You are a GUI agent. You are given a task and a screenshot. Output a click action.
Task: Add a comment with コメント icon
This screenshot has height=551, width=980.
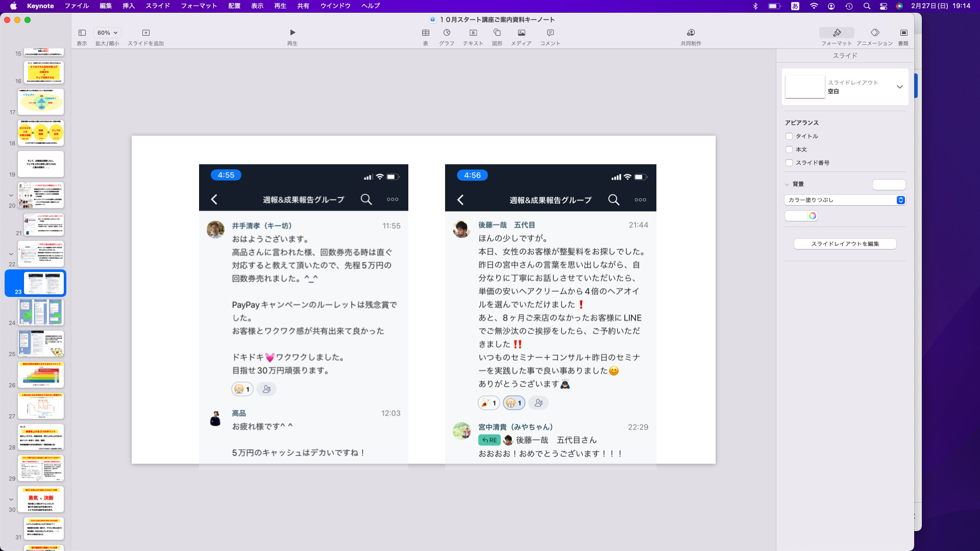[550, 33]
